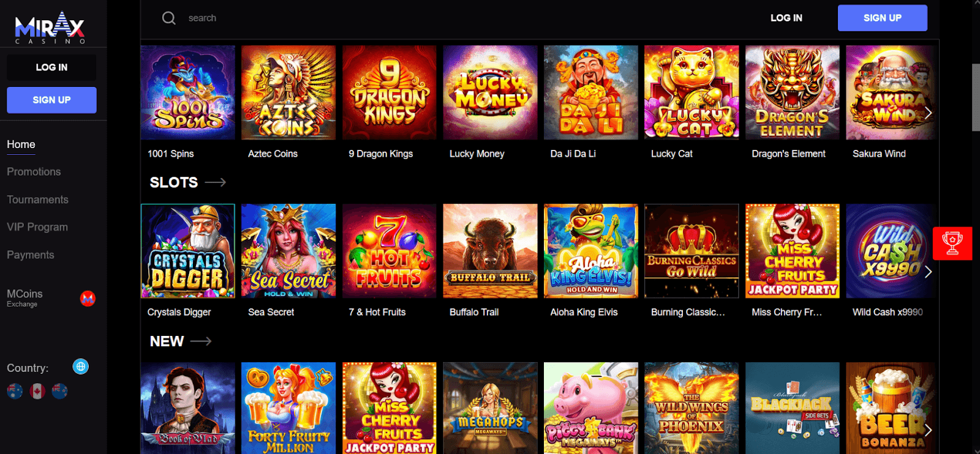The height and width of the screenshot is (454, 980).
Task: Expand SLOTS section via its arrow
Action: pyautogui.click(x=216, y=182)
